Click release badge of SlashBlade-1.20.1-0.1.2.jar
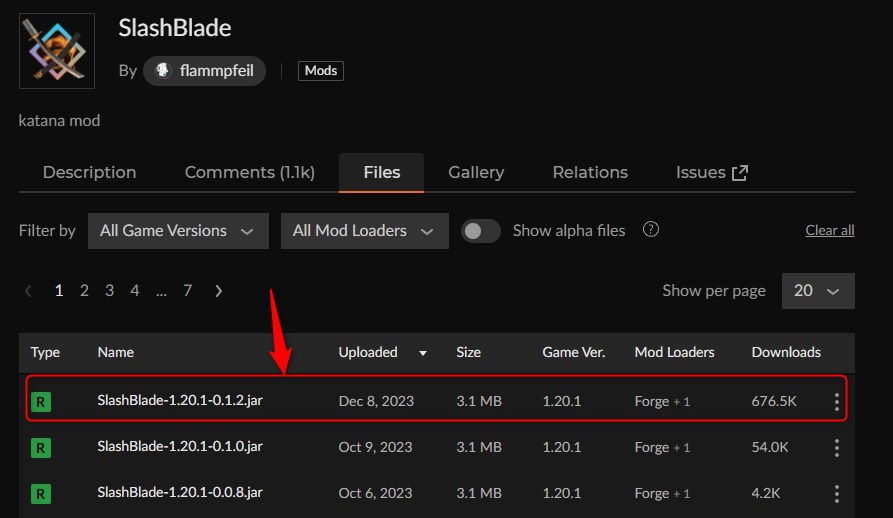This screenshot has width=893, height=518. [40, 402]
